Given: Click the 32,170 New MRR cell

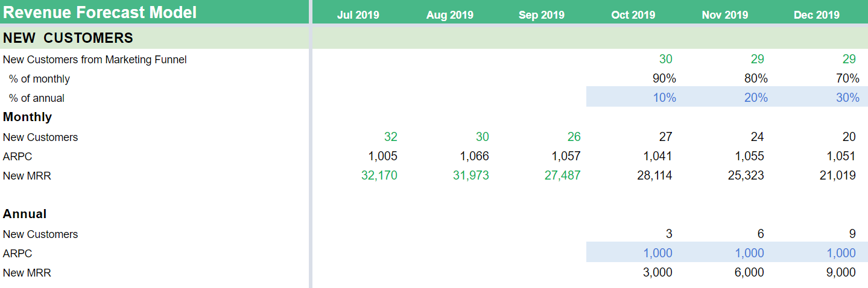Looking at the screenshot, I should (379, 176).
